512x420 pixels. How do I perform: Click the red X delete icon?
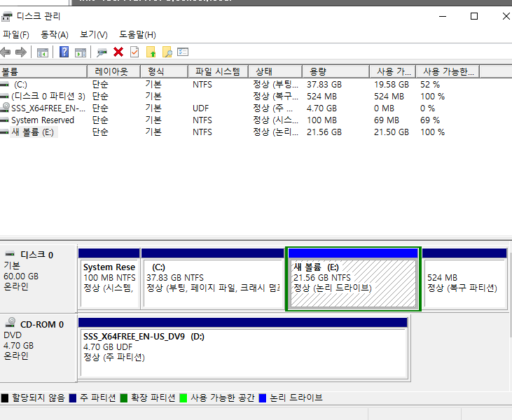[x=118, y=52]
